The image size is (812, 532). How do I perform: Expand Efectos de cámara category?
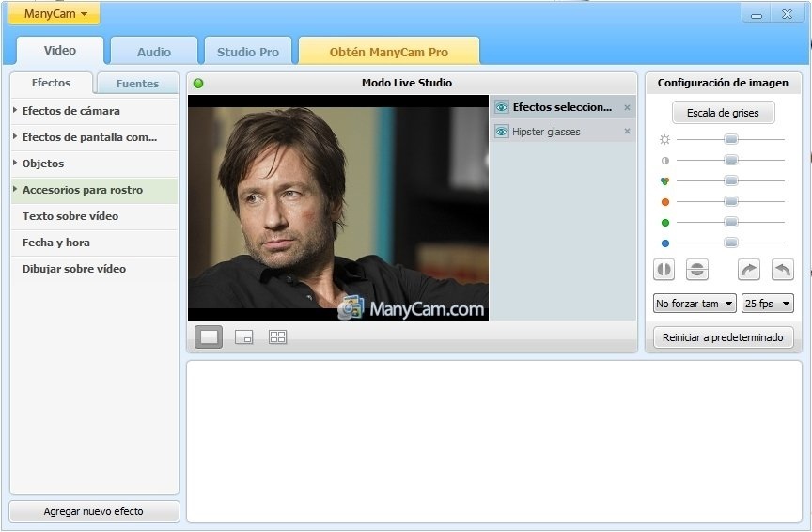tap(94, 111)
